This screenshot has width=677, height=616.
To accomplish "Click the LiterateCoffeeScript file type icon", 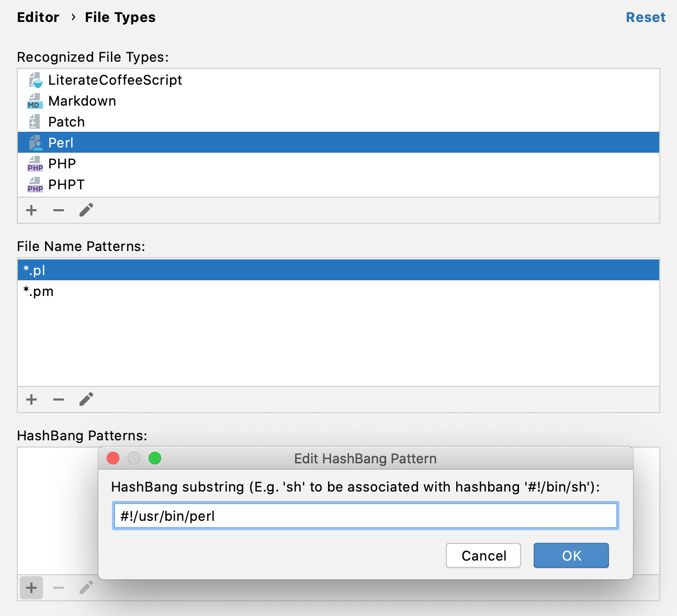I will [x=35, y=80].
